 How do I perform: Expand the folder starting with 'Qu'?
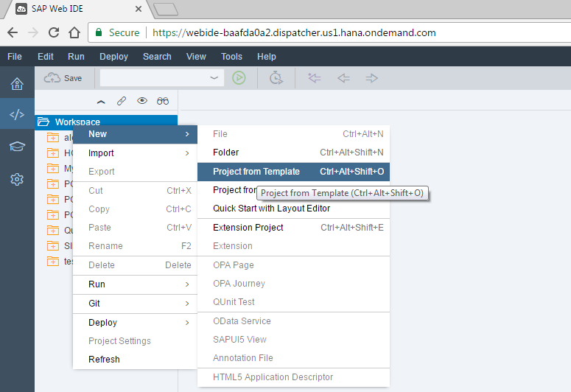pos(53,230)
